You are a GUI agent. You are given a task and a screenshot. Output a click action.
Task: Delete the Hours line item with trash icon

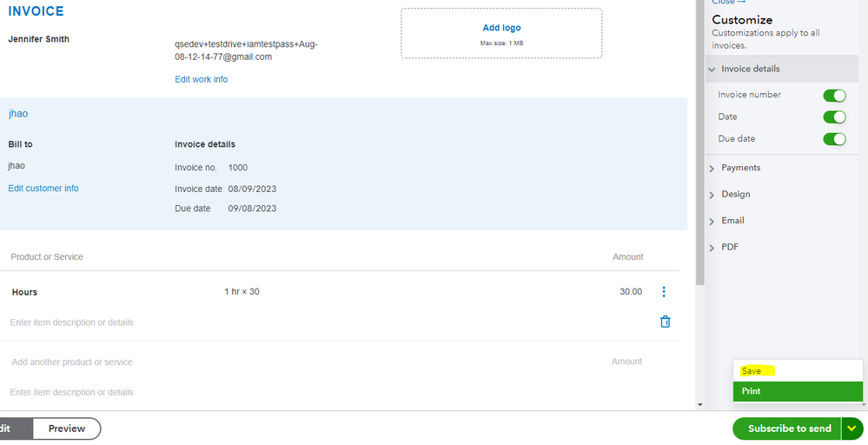point(665,322)
